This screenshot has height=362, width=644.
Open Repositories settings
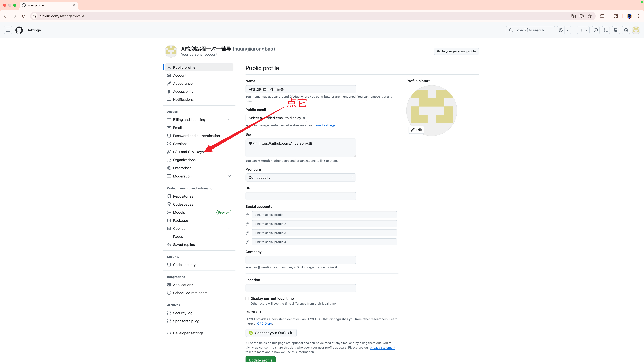click(199, 196)
